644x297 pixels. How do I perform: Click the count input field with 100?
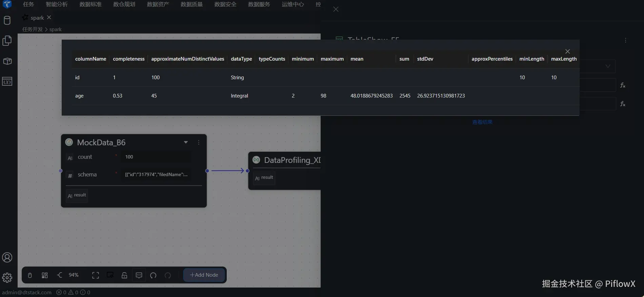(156, 157)
